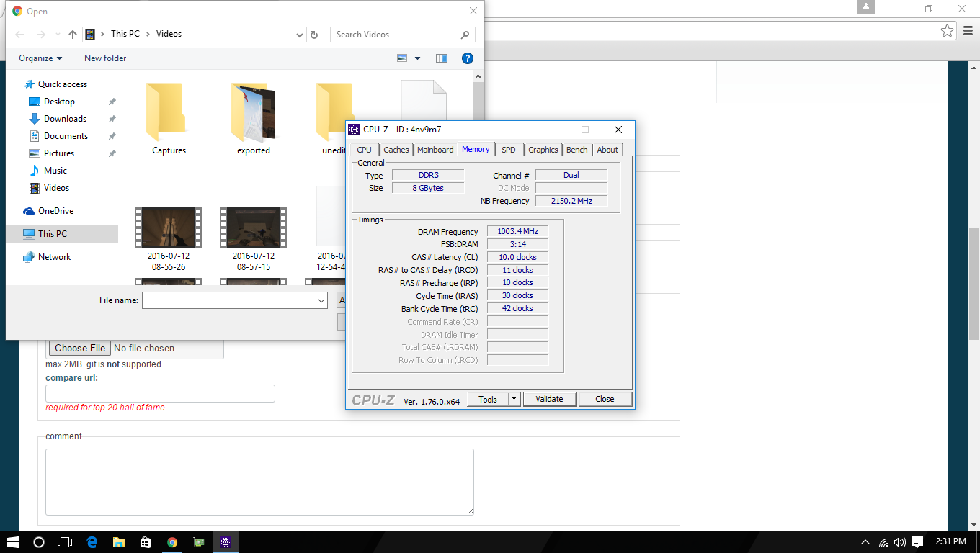Select Network in the navigation pane
This screenshot has height=553, width=980.
point(55,257)
